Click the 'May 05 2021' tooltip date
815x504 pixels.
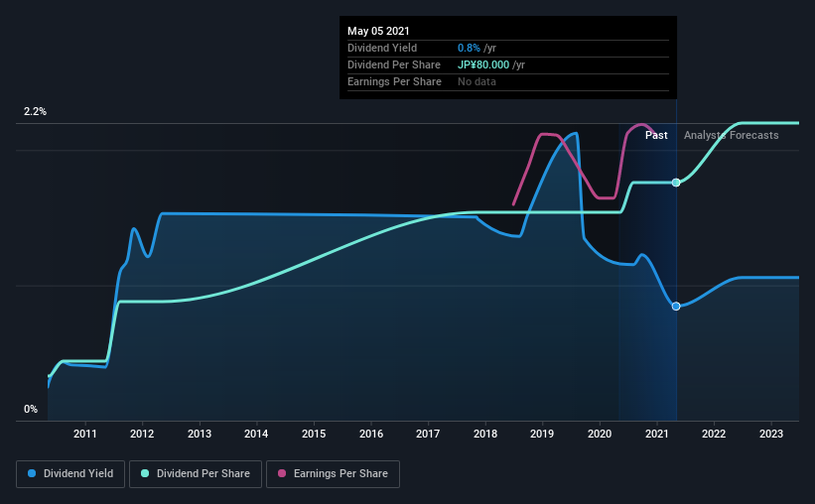pos(378,31)
